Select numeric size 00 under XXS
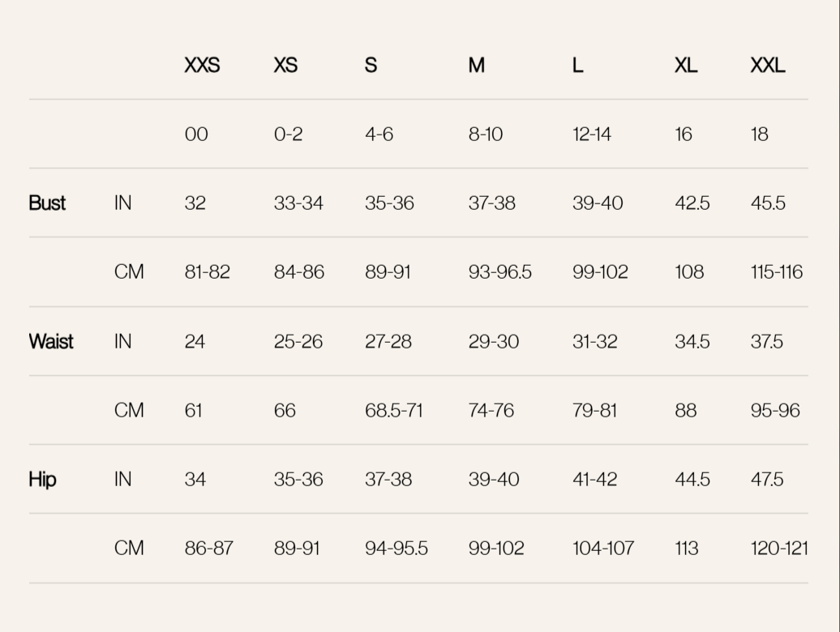Screen dimensions: 840x632 196,135
